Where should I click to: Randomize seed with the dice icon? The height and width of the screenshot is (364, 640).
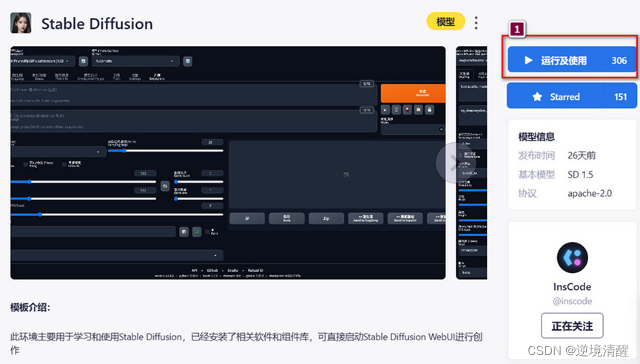(x=184, y=232)
